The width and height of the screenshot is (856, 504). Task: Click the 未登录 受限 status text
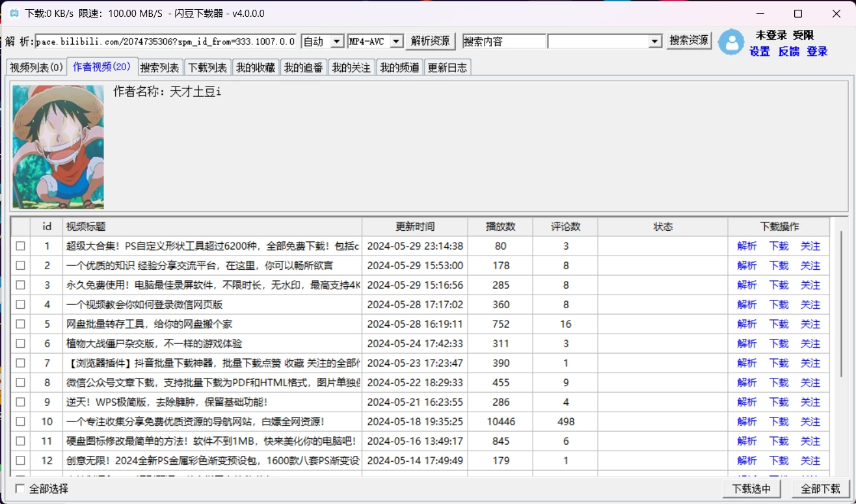(784, 35)
